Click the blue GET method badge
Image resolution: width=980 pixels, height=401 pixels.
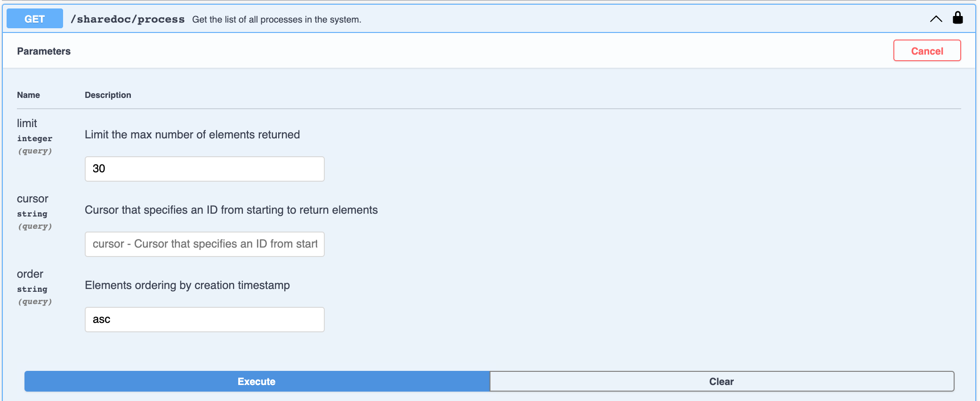point(34,19)
